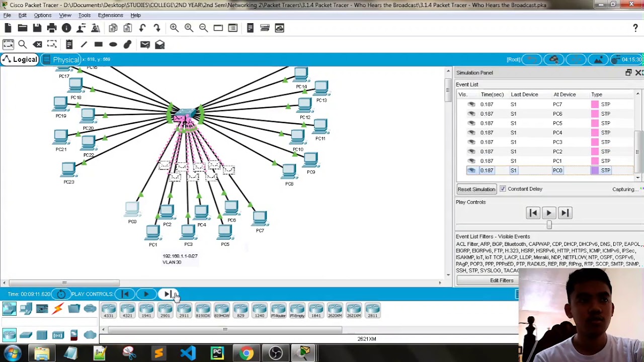Capture forward in the Simulation Panel controls
This screenshot has width=644, height=362.
[x=565, y=213]
